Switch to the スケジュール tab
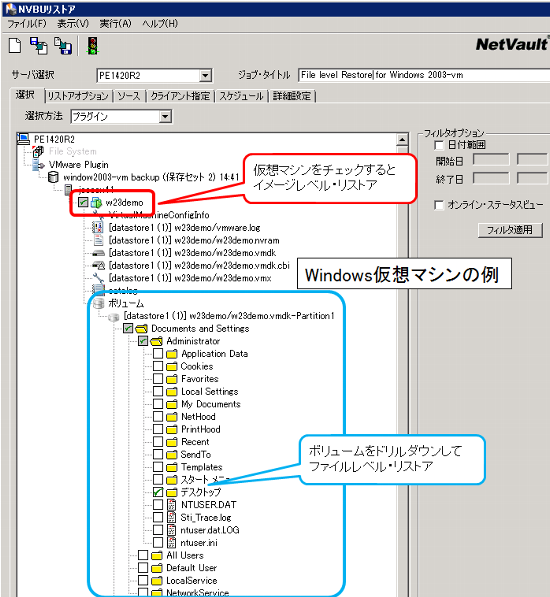 click(x=241, y=96)
